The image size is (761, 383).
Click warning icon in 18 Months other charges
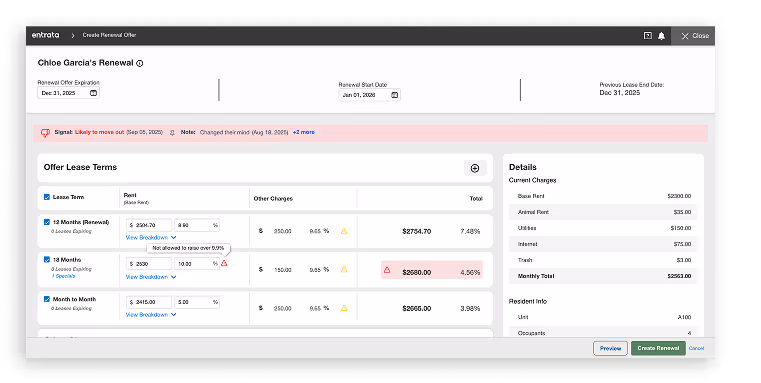(x=344, y=269)
